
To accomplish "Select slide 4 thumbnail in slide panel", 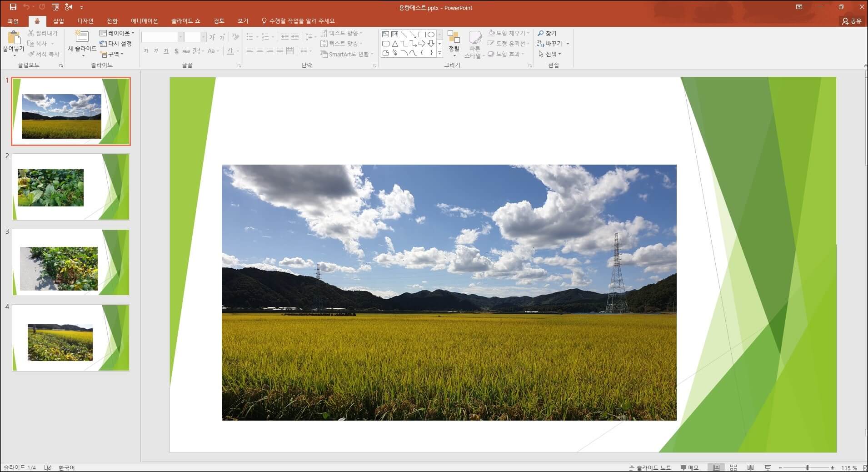I will pos(71,338).
